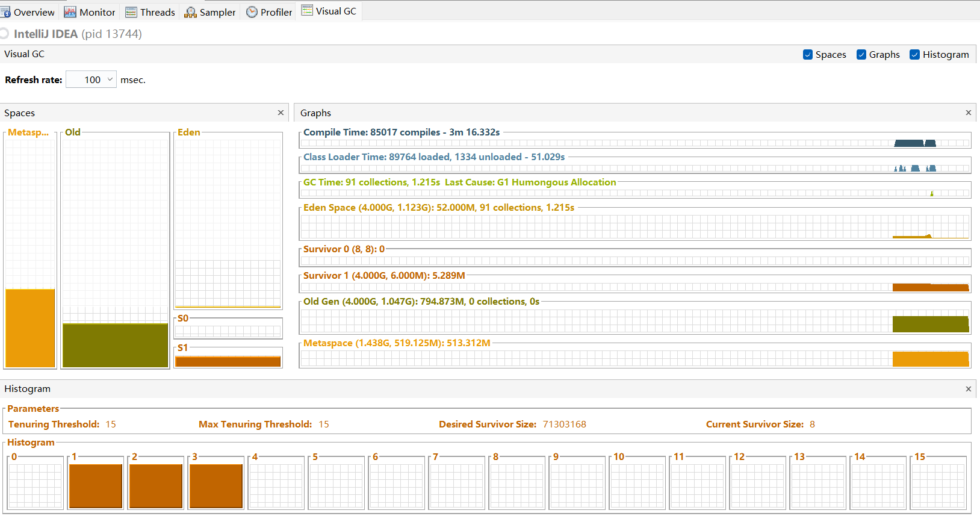
Task: Click the IntelliJ IDEA pid 13744 title
Action: 78,34
